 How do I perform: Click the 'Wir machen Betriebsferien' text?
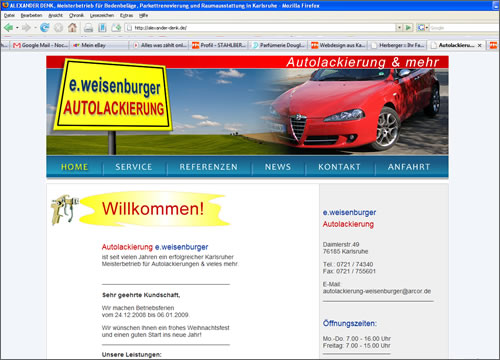[x=138, y=308]
